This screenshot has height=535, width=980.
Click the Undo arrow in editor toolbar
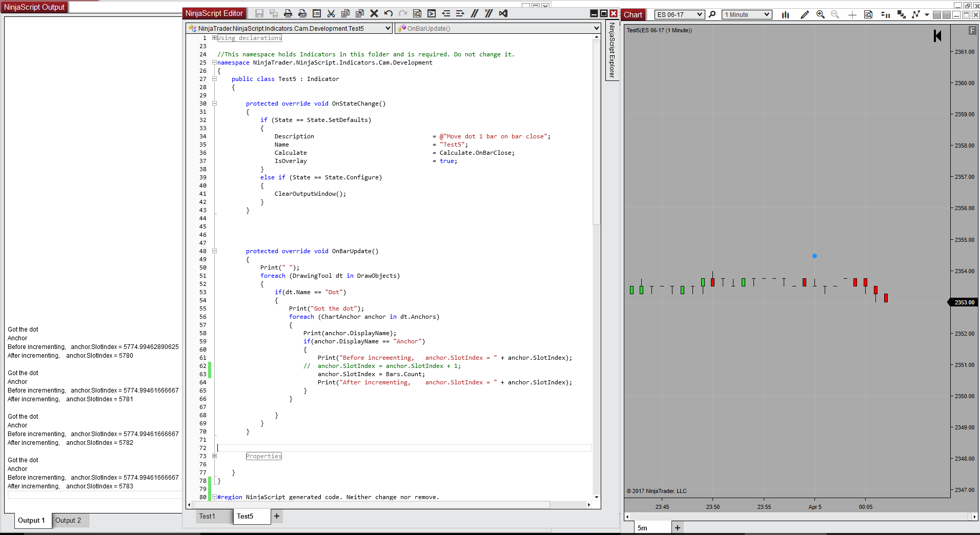[x=389, y=14]
